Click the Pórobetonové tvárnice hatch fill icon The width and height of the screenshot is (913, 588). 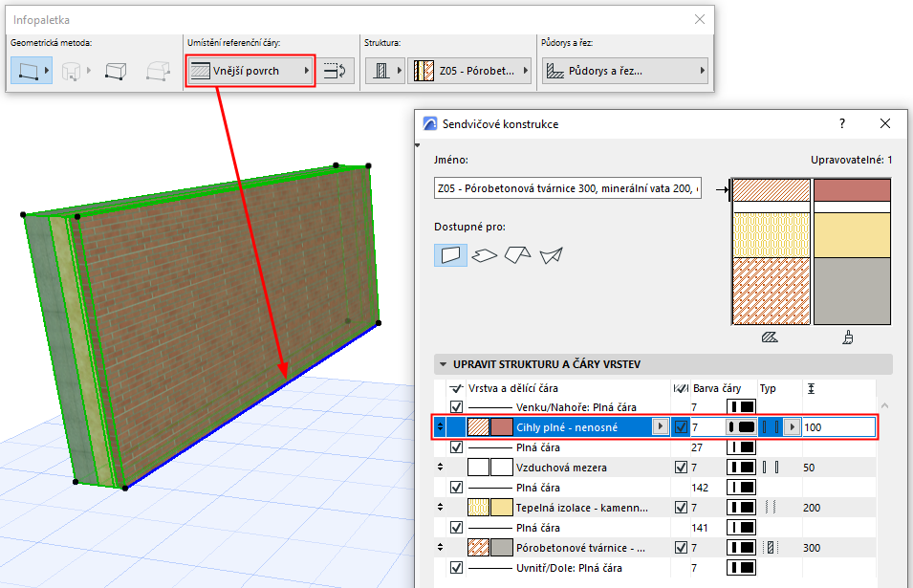479,547
